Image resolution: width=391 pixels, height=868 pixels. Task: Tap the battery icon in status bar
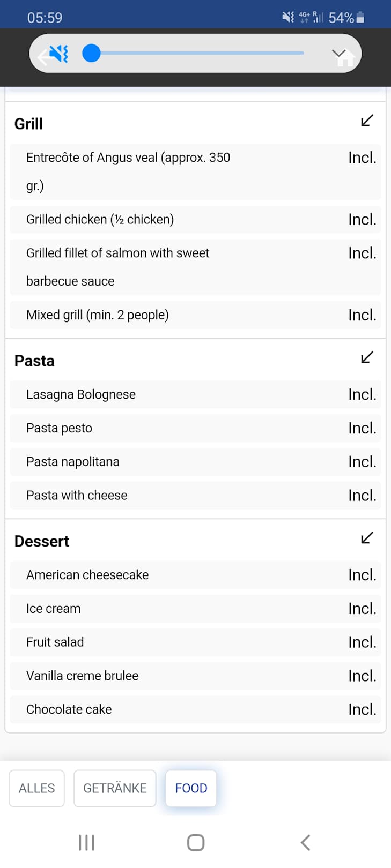click(x=360, y=18)
